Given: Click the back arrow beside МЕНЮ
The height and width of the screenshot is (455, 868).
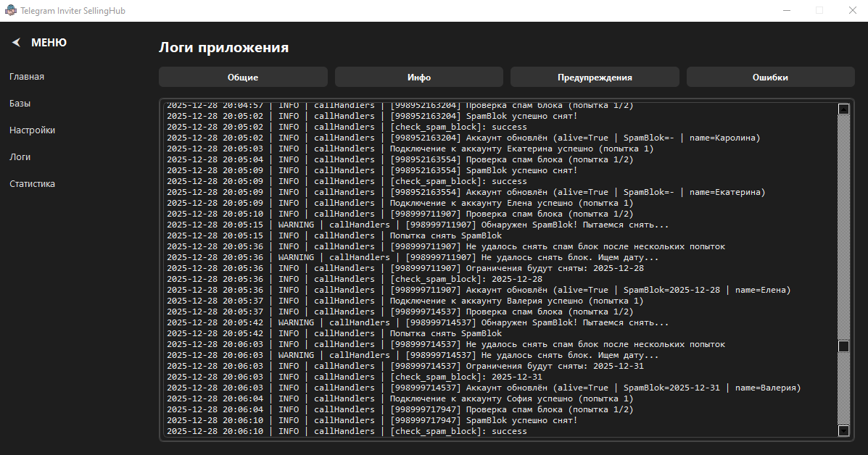Looking at the screenshot, I should coord(16,43).
